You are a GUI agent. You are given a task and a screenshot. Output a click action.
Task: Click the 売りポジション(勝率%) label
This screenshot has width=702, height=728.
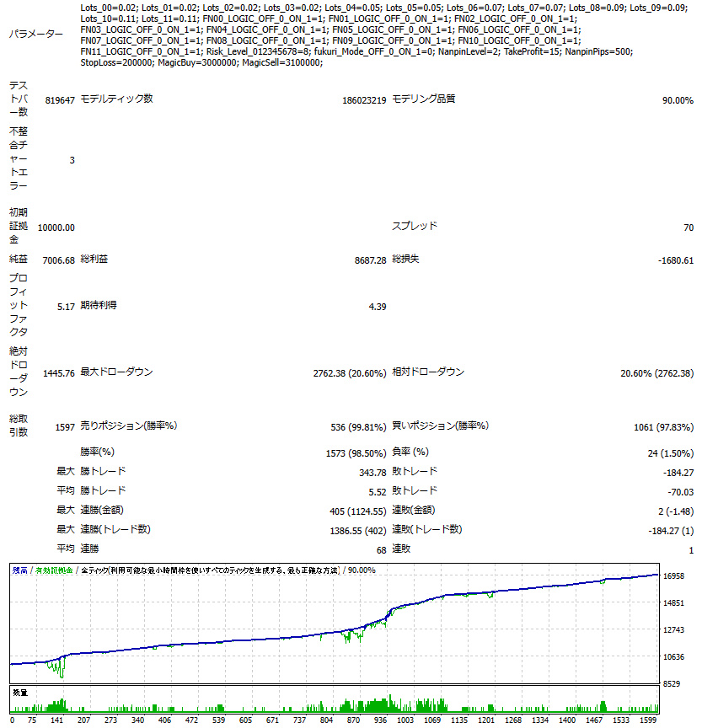pos(129,426)
